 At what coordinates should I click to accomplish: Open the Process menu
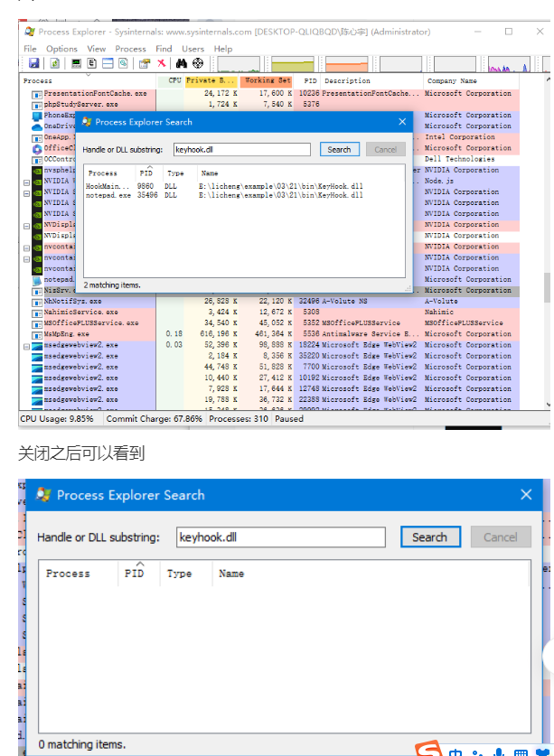pyautogui.click(x=130, y=49)
